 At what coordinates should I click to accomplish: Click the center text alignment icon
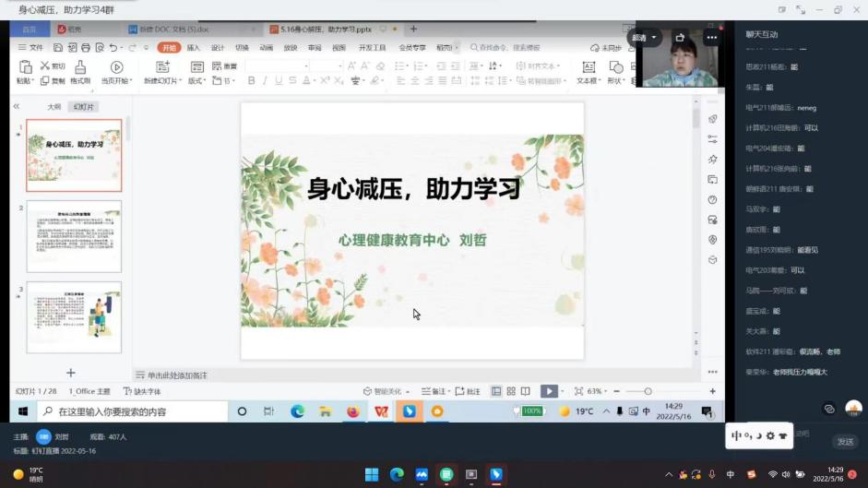[414, 81]
